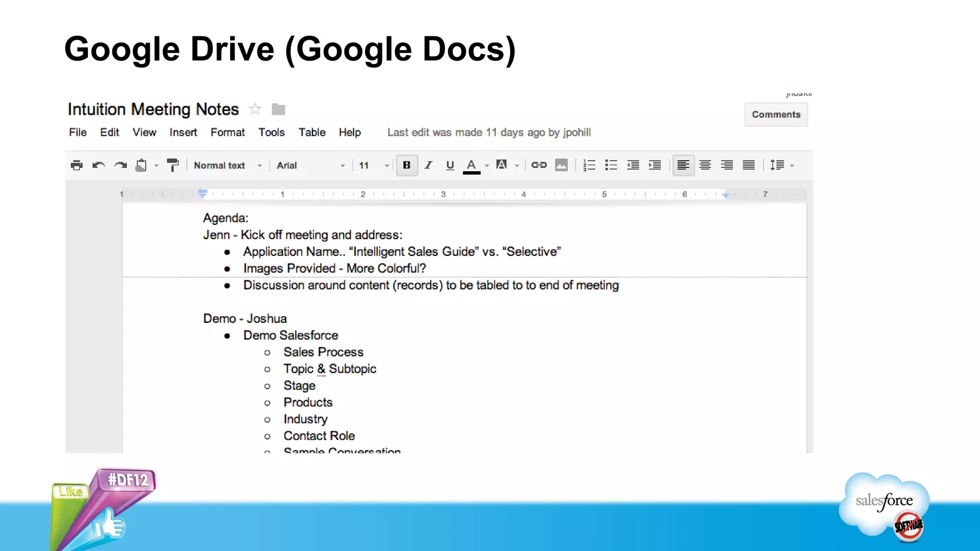
Task: Redo the last action
Action: pos(121,165)
